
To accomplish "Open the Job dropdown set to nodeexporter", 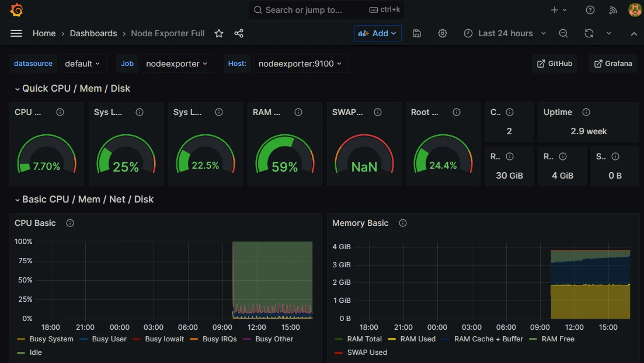I will (177, 64).
